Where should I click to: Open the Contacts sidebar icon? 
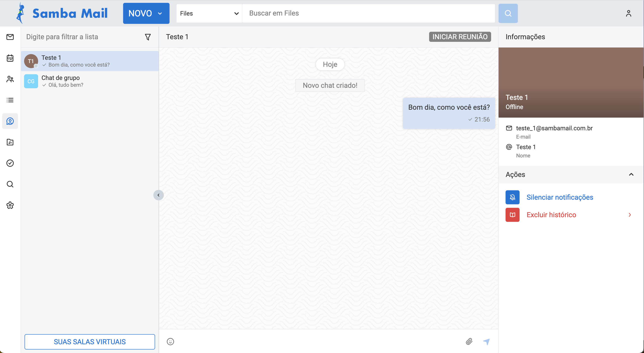coord(10,79)
